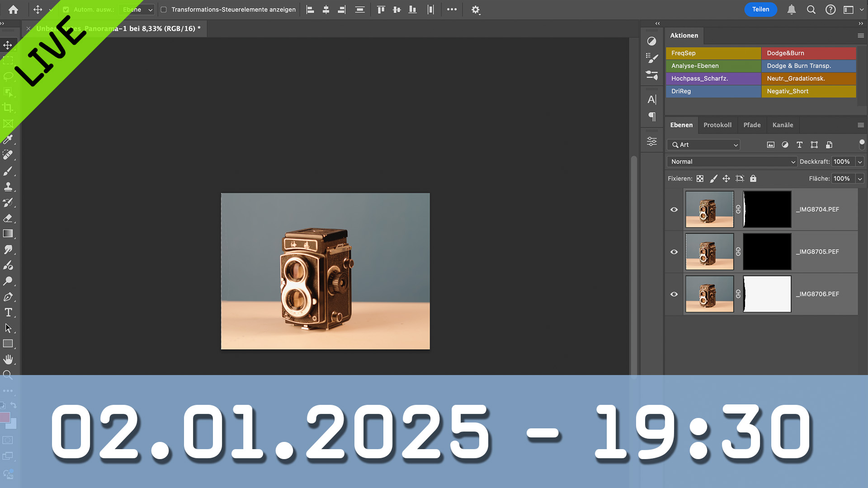The height and width of the screenshot is (488, 868).
Task: Select the Type tool
Action: click(8, 312)
